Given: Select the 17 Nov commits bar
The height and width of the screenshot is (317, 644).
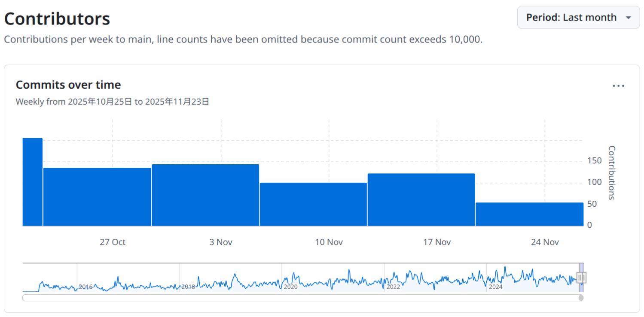Looking at the screenshot, I should (421, 199).
